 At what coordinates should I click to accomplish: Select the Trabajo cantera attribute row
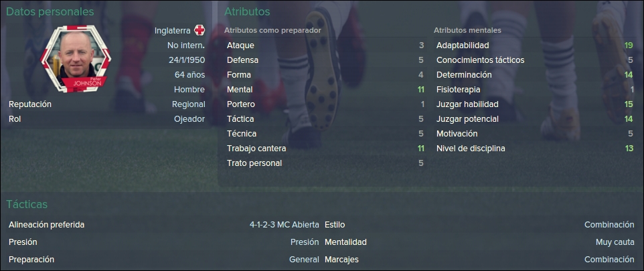325,149
